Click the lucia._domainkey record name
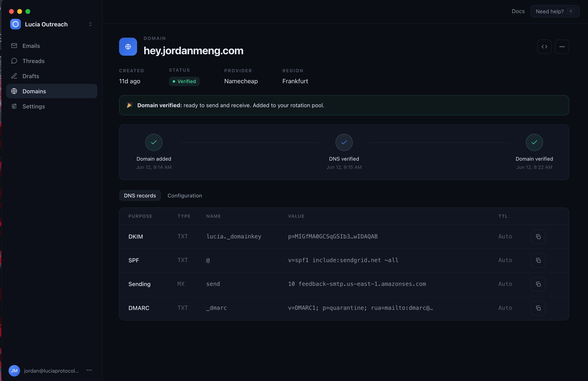 point(234,237)
